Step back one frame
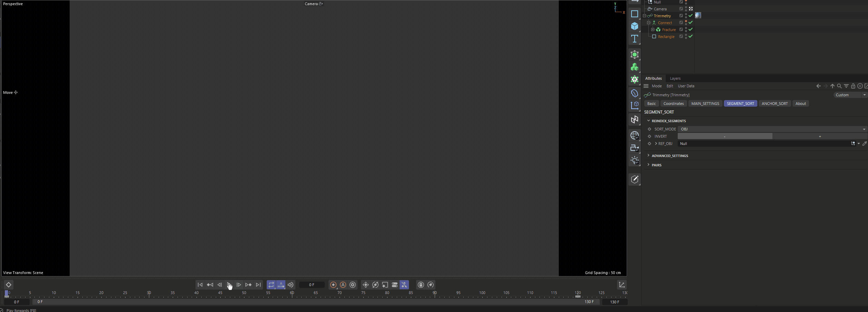868x312 pixels. click(219, 285)
